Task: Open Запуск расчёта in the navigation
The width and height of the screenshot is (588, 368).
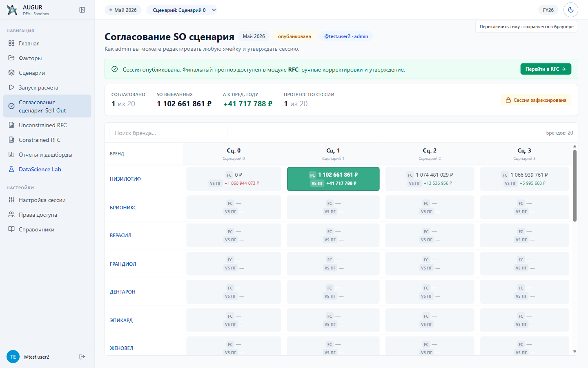Action: (x=47, y=88)
